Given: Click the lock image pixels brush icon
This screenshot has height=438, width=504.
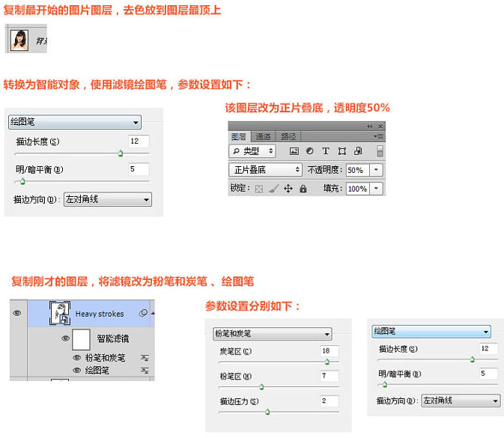Looking at the screenshot, I should (273, 189).
